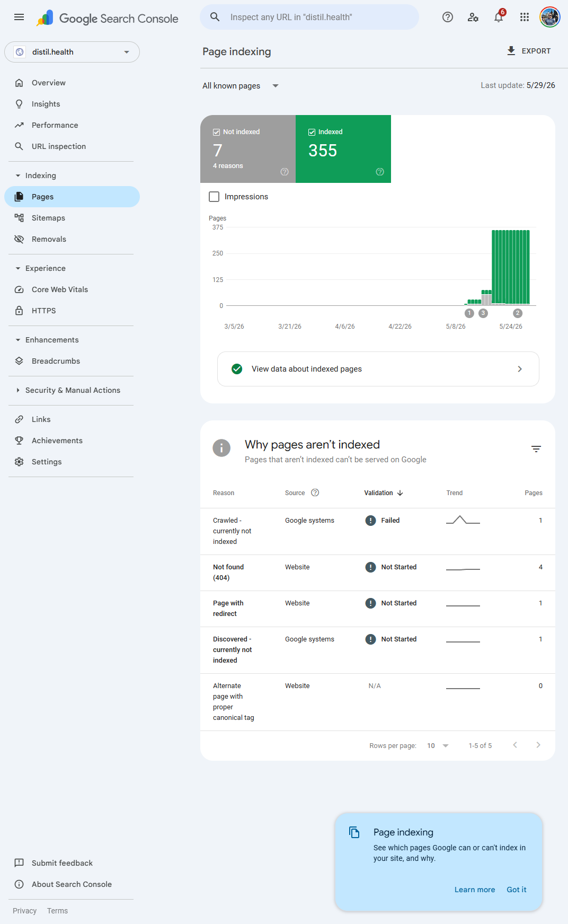Viewport: 568px width, 924px height.
Task: Click the Achievements trophy icon
Action: click(x=19, y=441)
